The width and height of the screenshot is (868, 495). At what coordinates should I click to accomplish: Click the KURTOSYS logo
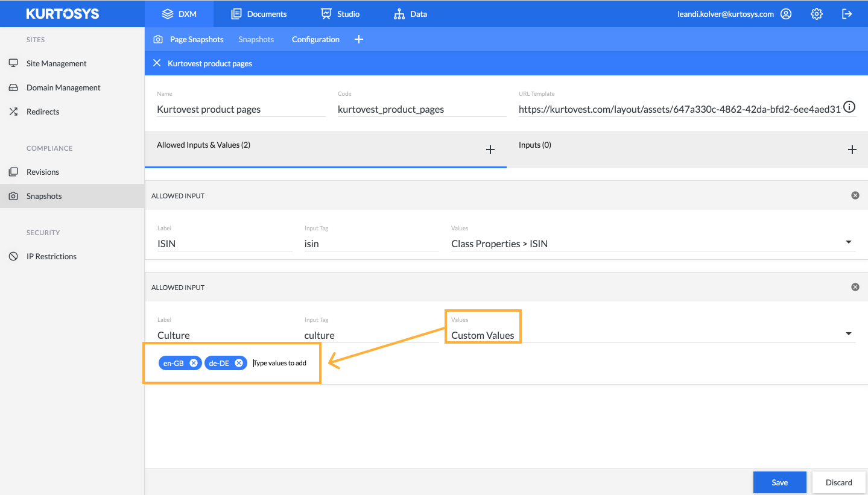pyautogui.click(x=63, y=13)
